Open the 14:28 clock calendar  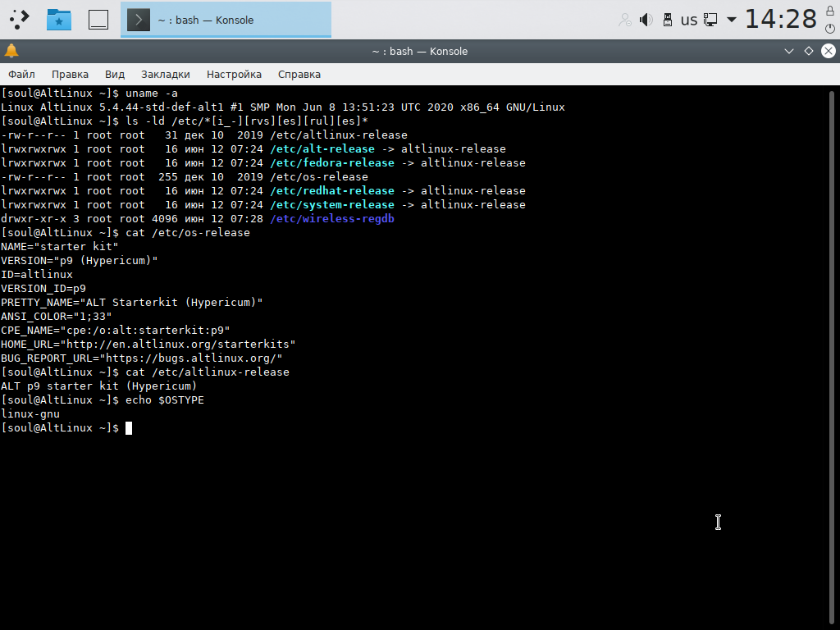[x=781, y=20]
